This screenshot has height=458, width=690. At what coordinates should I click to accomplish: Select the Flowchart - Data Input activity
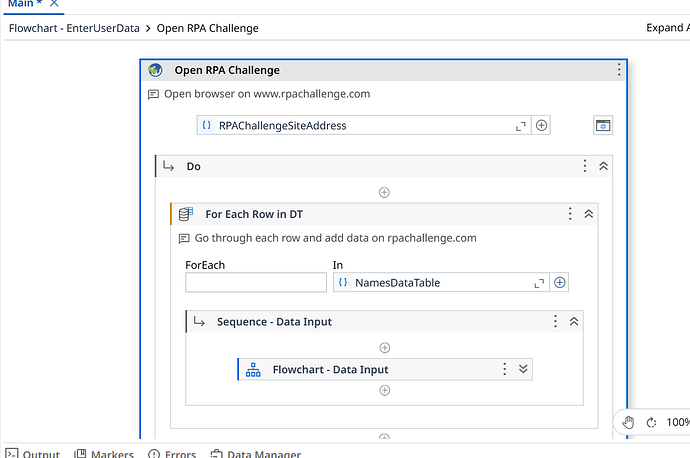tap(385, 369)
